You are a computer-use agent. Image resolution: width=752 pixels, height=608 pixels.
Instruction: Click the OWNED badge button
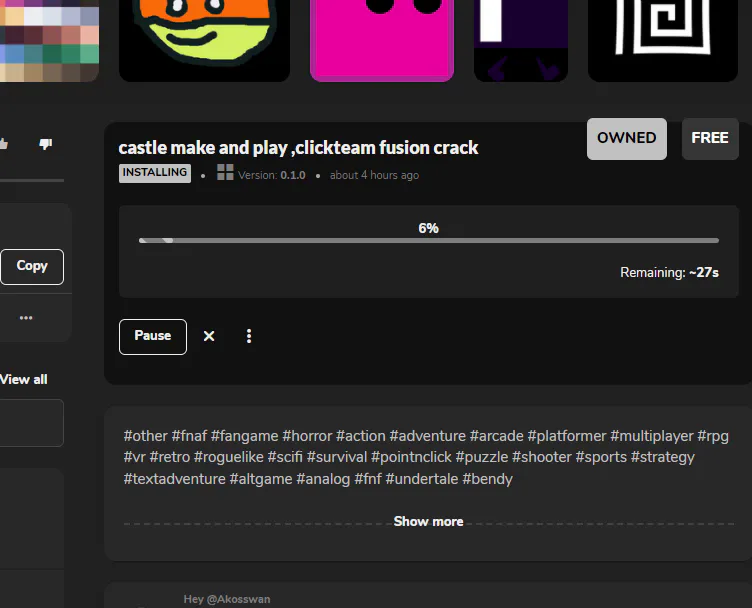626,139
